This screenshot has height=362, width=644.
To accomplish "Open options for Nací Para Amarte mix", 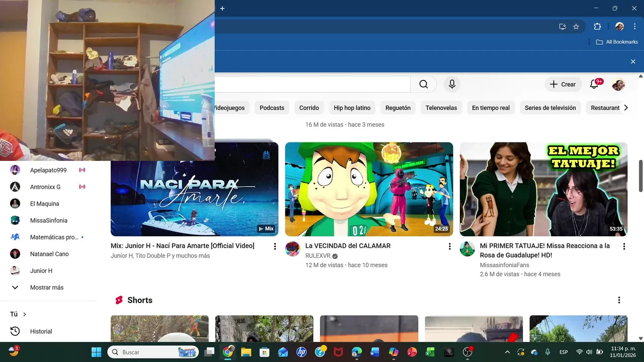I will coord(275,246).
